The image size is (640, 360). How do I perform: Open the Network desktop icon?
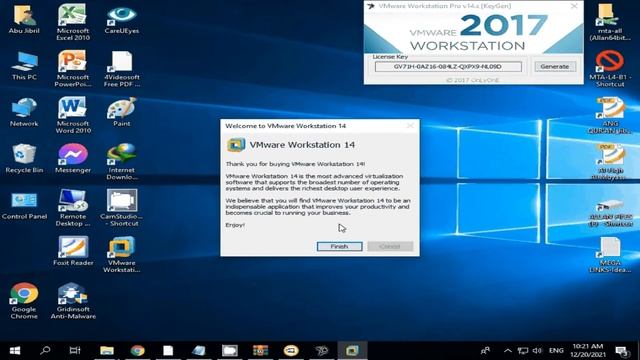[x=24, y=112]
